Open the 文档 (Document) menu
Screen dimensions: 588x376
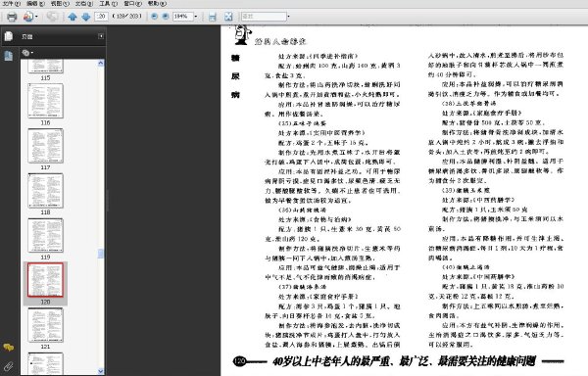tap(84, 3)
